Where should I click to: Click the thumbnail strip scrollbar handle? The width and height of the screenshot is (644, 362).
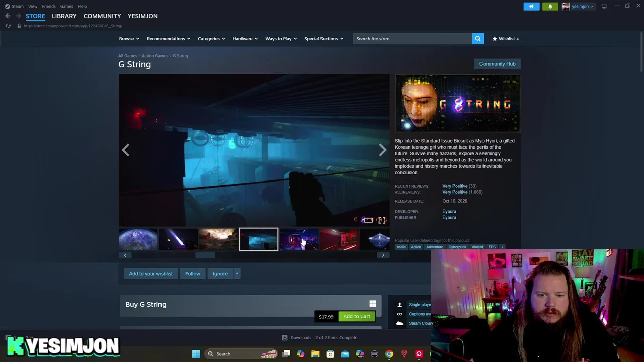pos(205,255)
